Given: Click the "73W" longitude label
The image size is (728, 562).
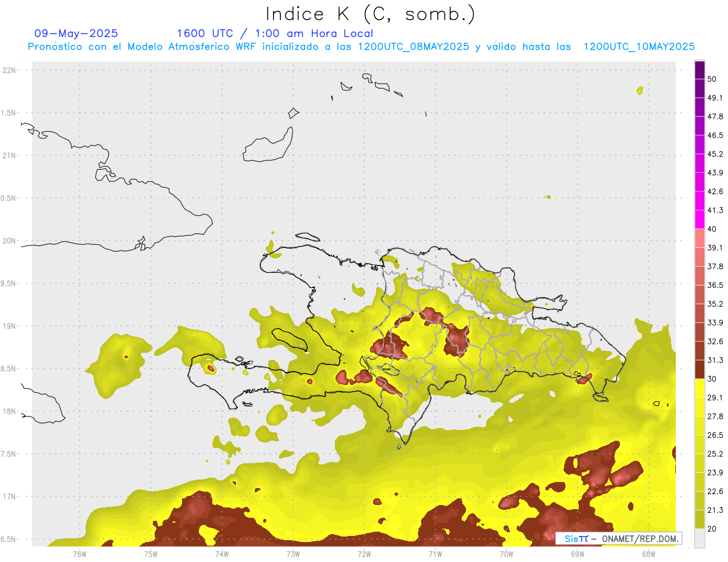Looking at the screenshot, I should (293, 554).
